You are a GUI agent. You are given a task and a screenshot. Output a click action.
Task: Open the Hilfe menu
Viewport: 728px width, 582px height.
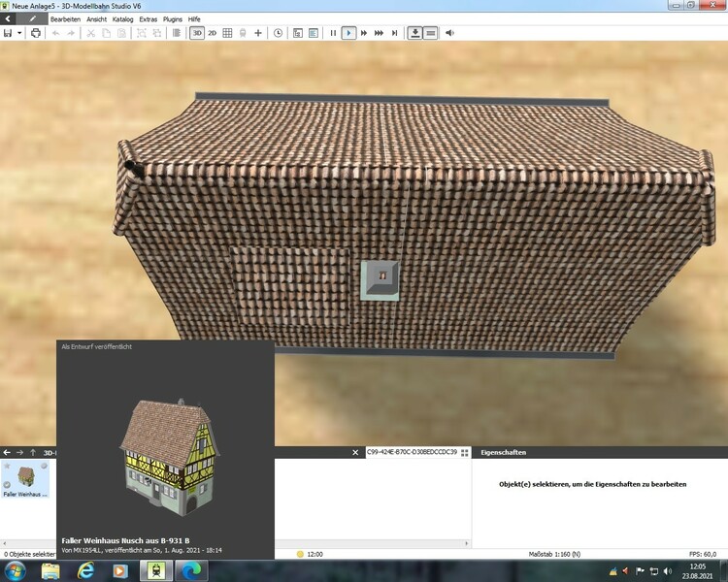[194, 19]
